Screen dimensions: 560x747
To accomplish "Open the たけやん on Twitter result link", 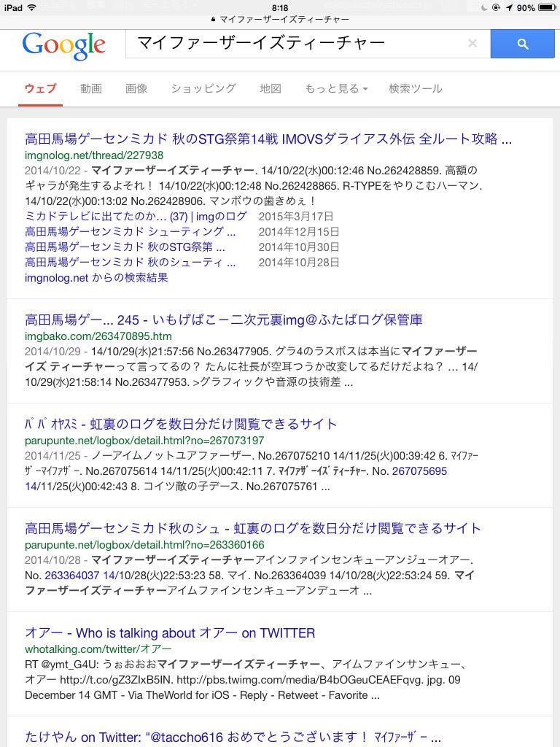I will [233, 737].
